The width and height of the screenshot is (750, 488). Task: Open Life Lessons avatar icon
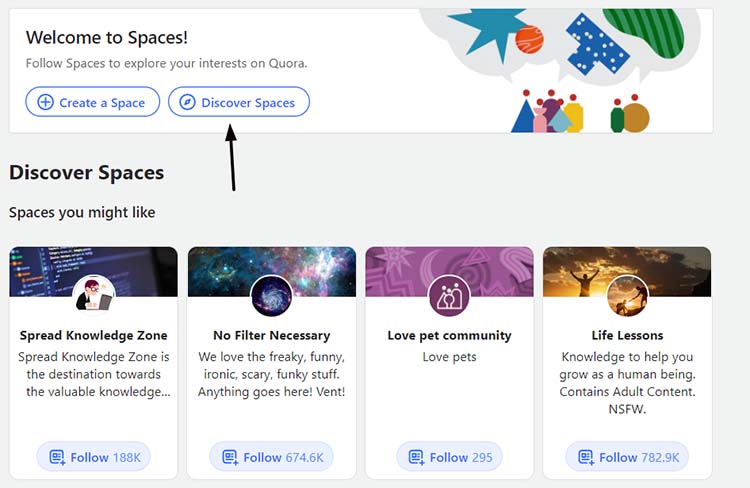(x=627, y=296)
